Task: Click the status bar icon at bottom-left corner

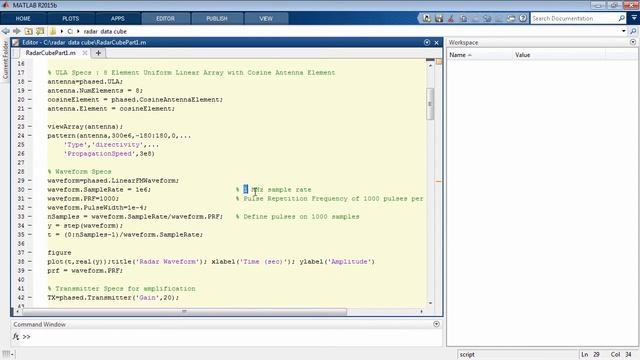Action: (7, 354)
